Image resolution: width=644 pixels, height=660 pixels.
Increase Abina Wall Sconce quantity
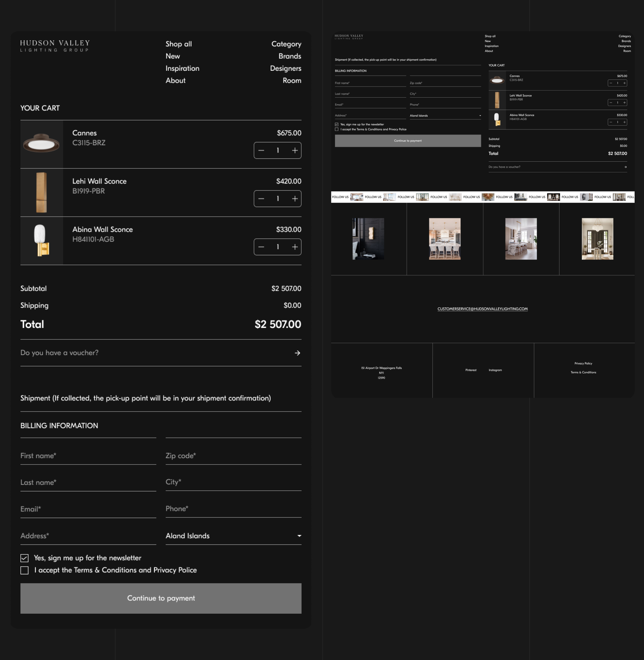click(294, 247)
